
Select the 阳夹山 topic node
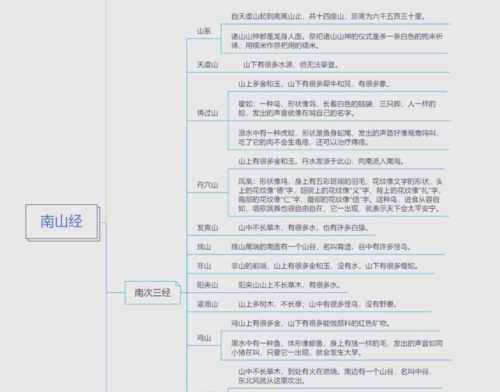coord(207,285)
